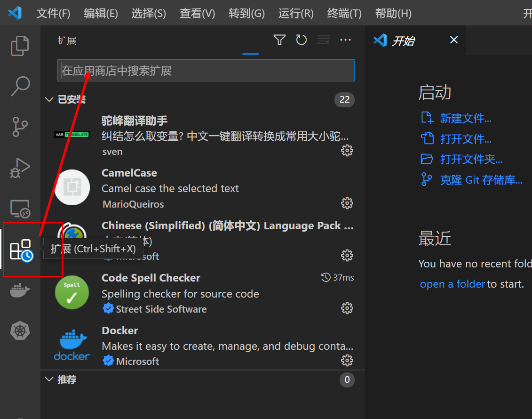Screen dimensions: 532x419
Task: Open the 运行(R) menu
Action: click(296, 14)
